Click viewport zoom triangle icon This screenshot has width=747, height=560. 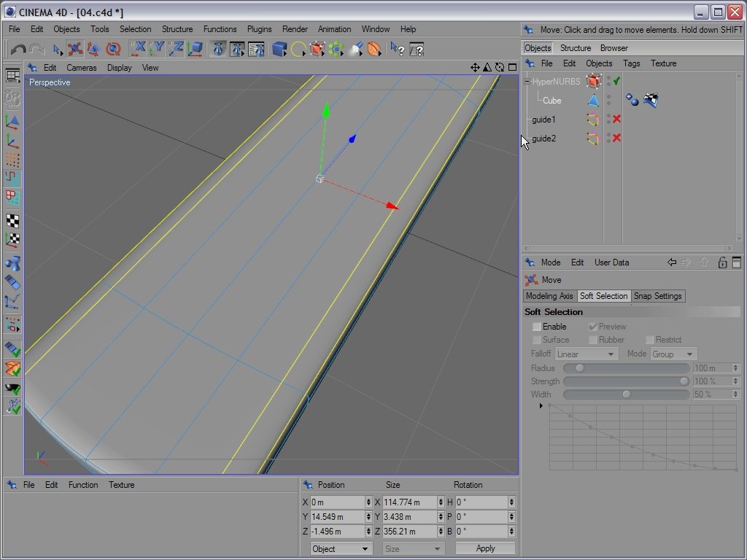(487, 68)
